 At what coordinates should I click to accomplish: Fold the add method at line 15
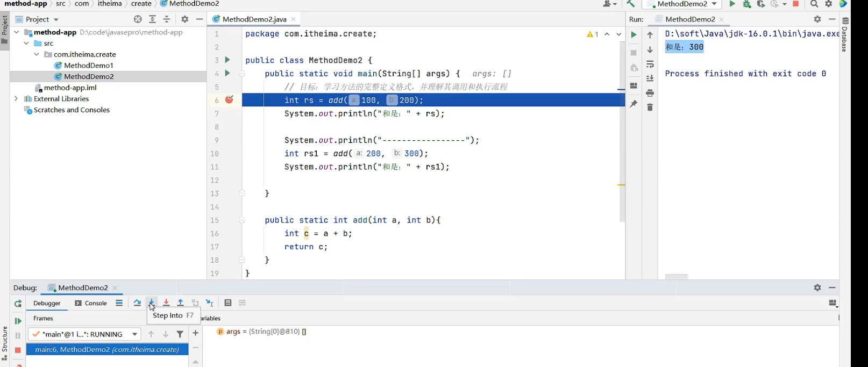pos(242,220)
